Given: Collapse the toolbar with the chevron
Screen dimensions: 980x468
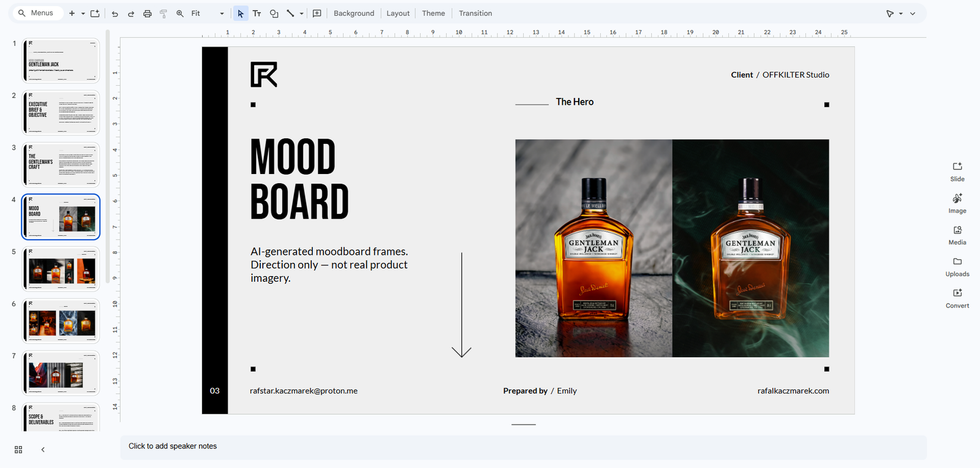Looking at the screenshot, I should pos(913,13).
